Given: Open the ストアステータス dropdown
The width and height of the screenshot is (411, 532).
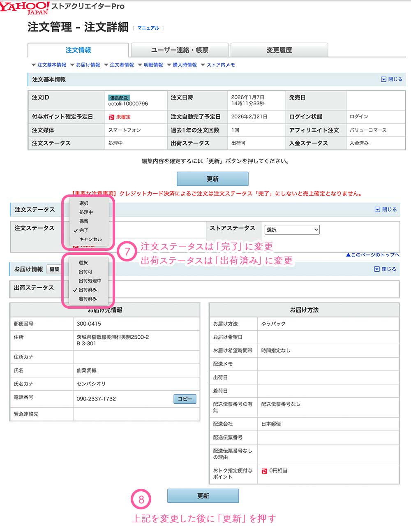Looking at the screenshot, I should click(x=292, y=230).
